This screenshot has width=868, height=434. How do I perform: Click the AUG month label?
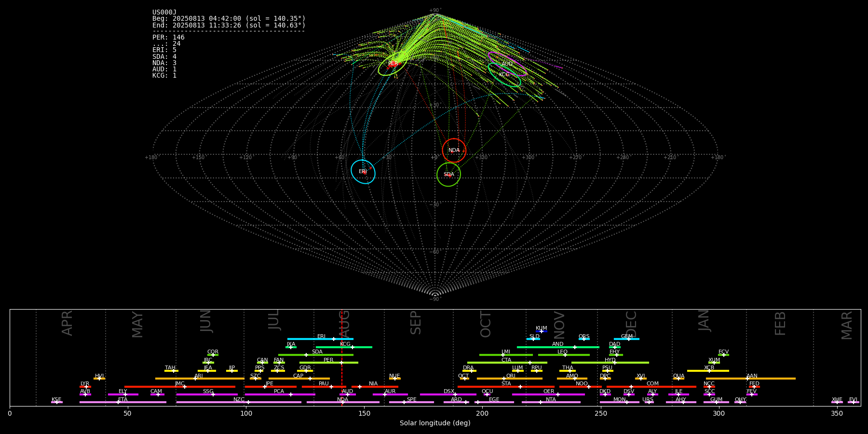pos(344,324)
